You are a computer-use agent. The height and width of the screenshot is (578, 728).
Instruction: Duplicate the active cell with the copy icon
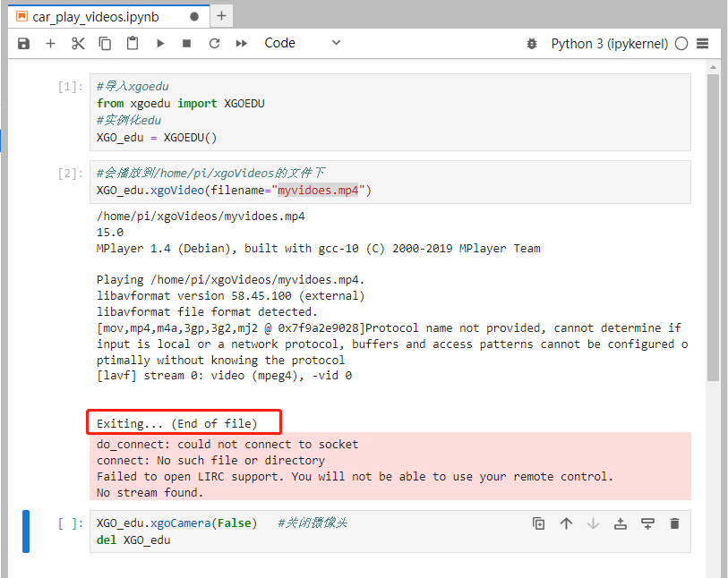tap(538, 523)
